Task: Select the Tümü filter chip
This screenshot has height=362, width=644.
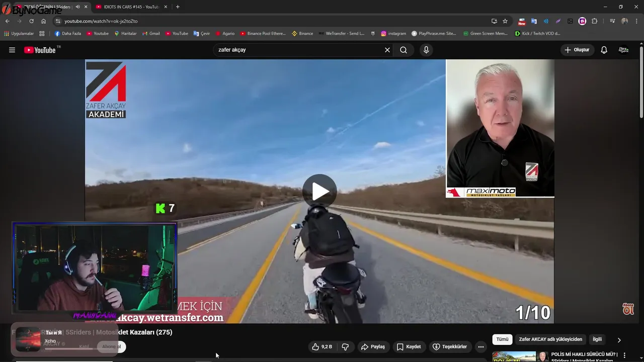Action: coord(502,339)
